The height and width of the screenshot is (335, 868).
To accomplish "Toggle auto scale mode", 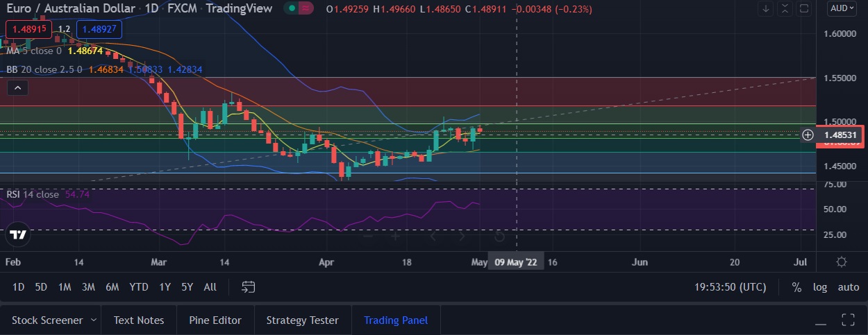I will 848,287.
